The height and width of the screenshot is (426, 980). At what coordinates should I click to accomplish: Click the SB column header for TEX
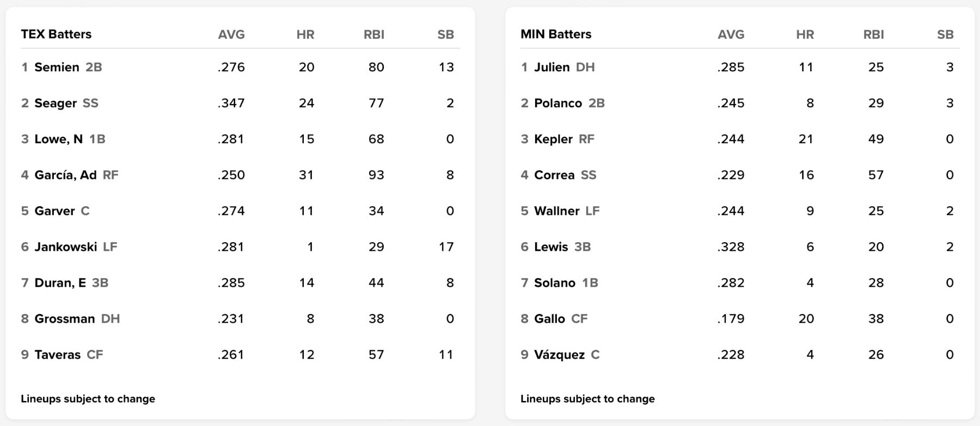(445, 35)
